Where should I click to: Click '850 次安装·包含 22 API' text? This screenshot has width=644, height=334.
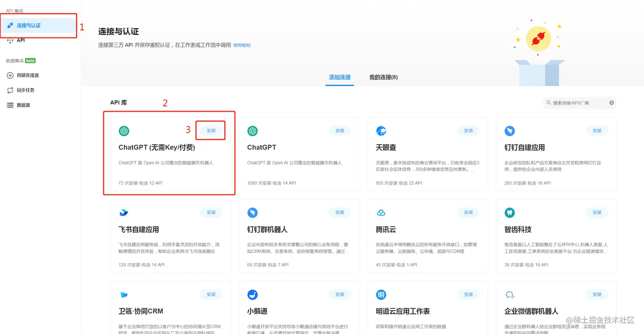(399, 183)
